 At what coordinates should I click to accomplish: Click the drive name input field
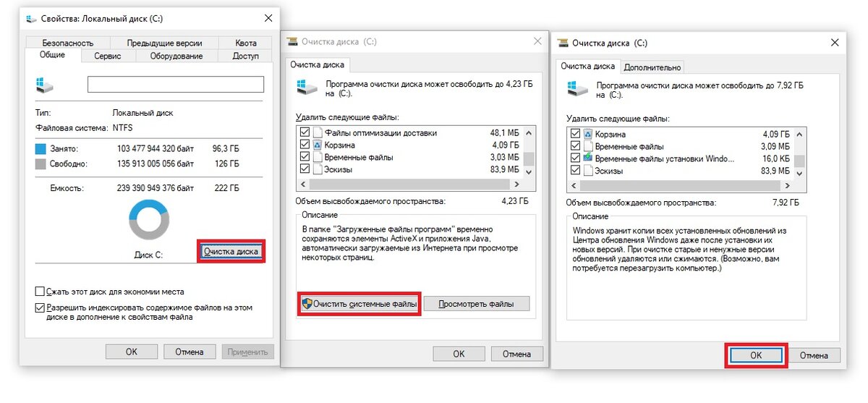coord(176,85)
